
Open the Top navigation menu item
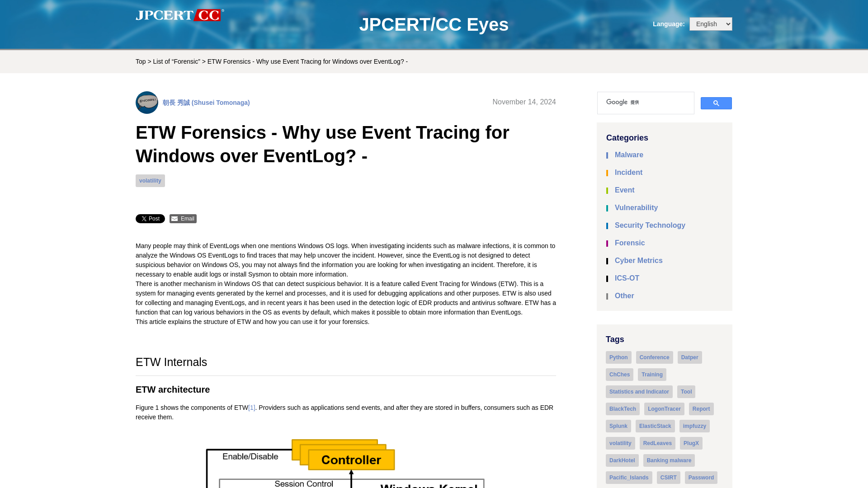pyautogui.click(x=141, y=61)
